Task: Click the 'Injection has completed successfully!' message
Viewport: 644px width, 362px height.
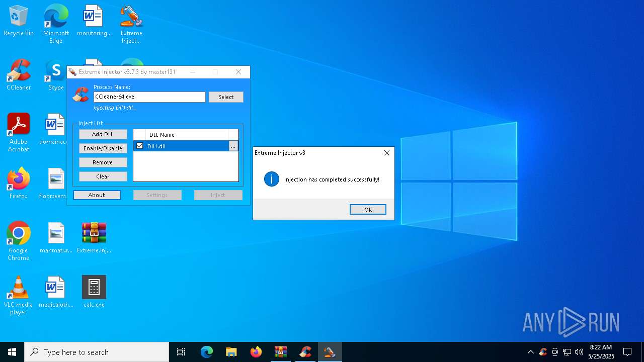Action: [x=332, y=179]
